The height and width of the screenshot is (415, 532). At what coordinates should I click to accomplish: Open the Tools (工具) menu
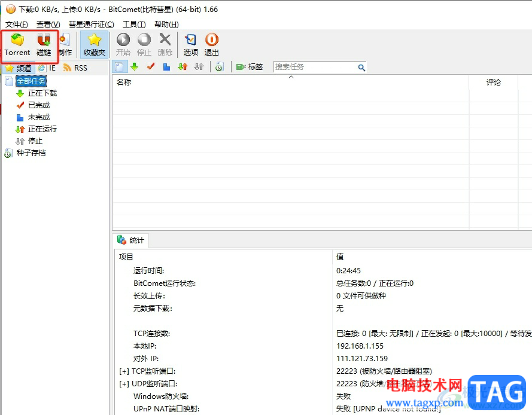click(x=134, y=25)
